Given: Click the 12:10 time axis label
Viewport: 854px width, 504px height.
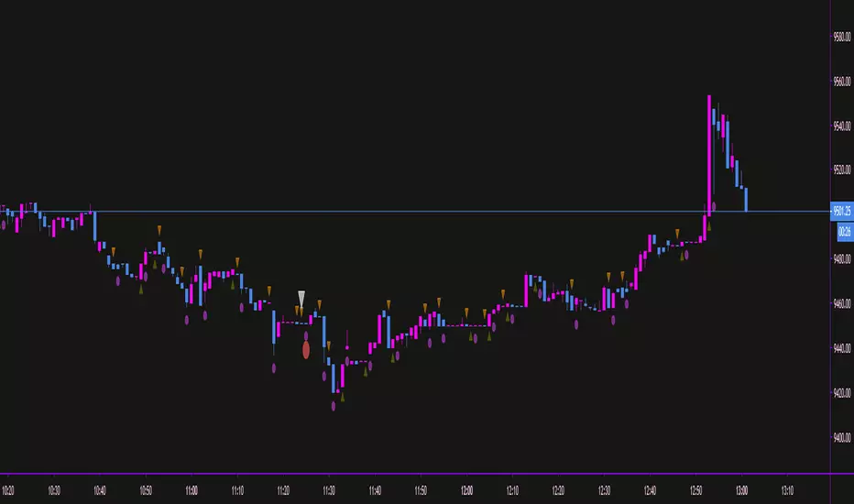Looking at the screenshot, I should (x=512, y=490).
